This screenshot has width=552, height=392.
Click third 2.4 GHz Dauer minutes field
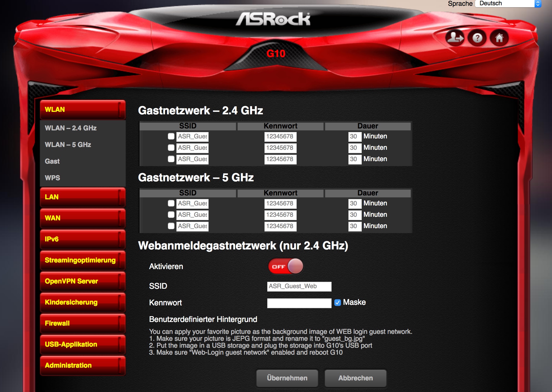(355, 159)
